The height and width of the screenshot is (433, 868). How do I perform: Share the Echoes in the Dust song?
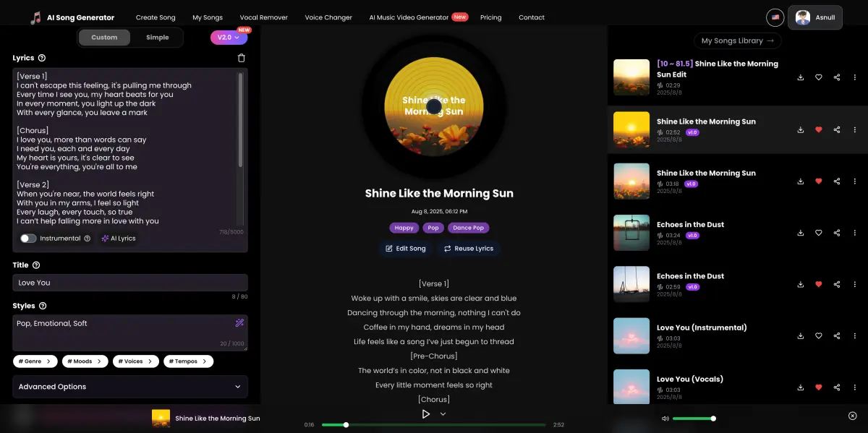836,233
